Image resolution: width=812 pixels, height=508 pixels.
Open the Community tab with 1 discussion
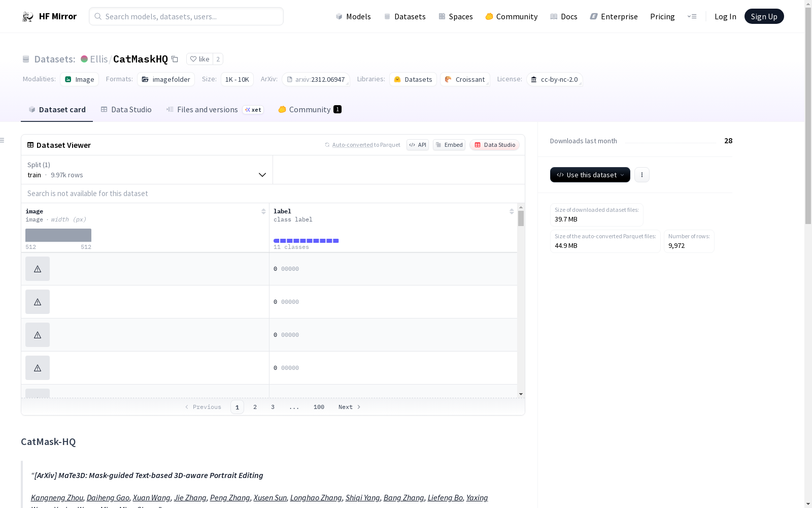coord(310,110)
